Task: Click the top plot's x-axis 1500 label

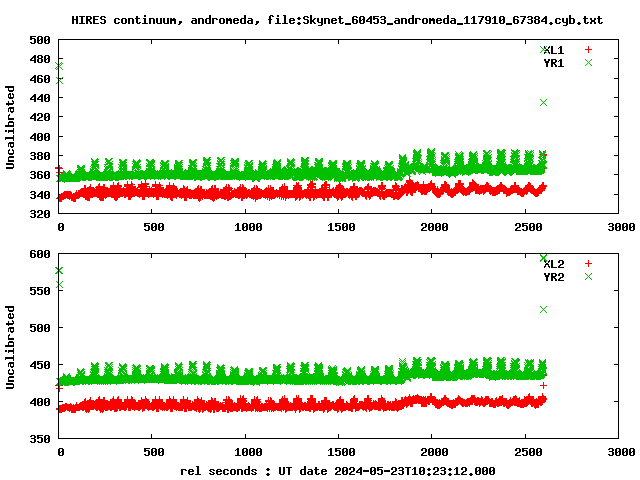Action: click(341, 227)
